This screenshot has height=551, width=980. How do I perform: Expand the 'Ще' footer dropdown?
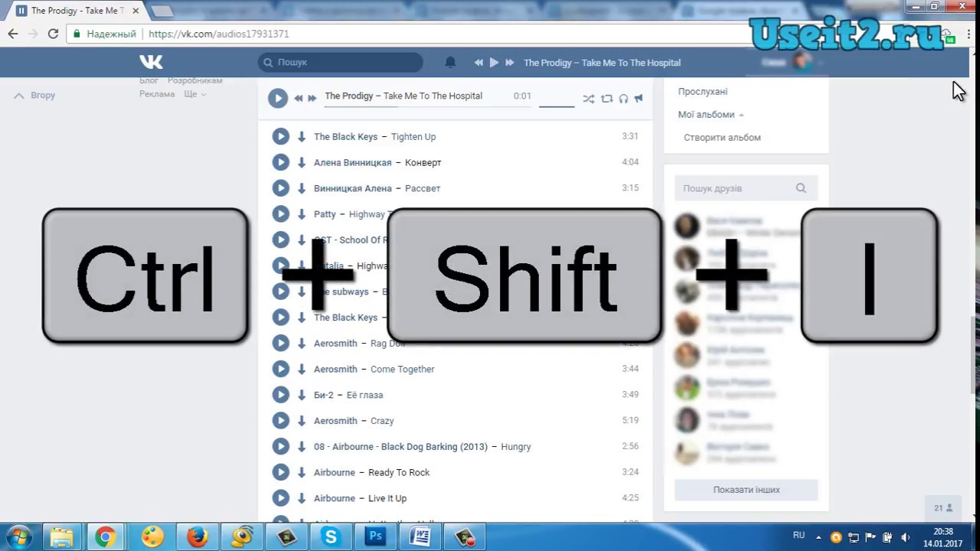click(x=194, y=94)
